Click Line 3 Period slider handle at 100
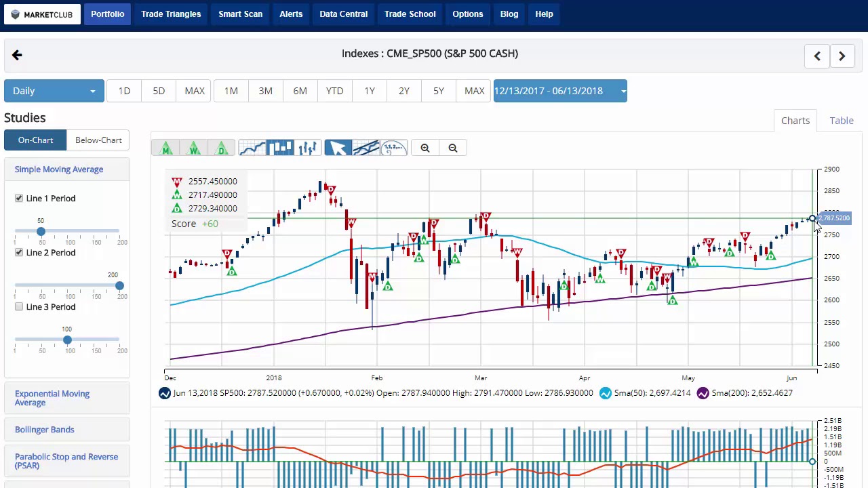The width and height of the screenshot is (868, 488). tap(67, 340)
